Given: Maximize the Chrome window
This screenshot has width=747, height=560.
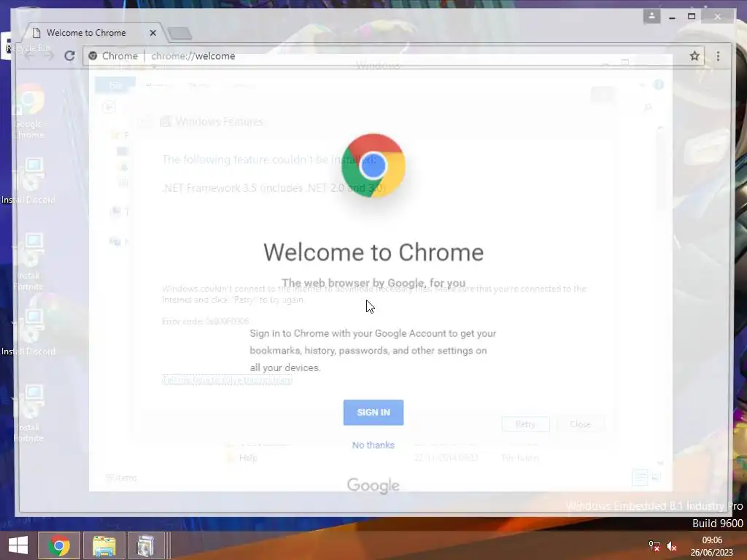Looking at the screenshot, I should pos(692,17).
